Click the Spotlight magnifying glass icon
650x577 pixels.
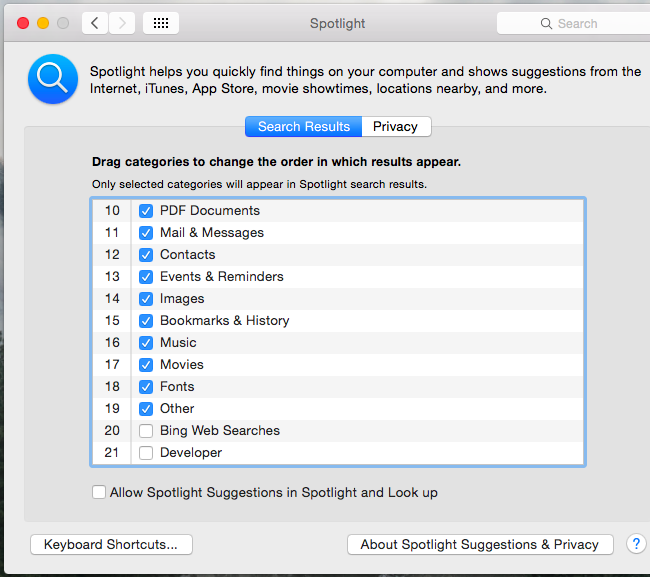click(53, 79)
